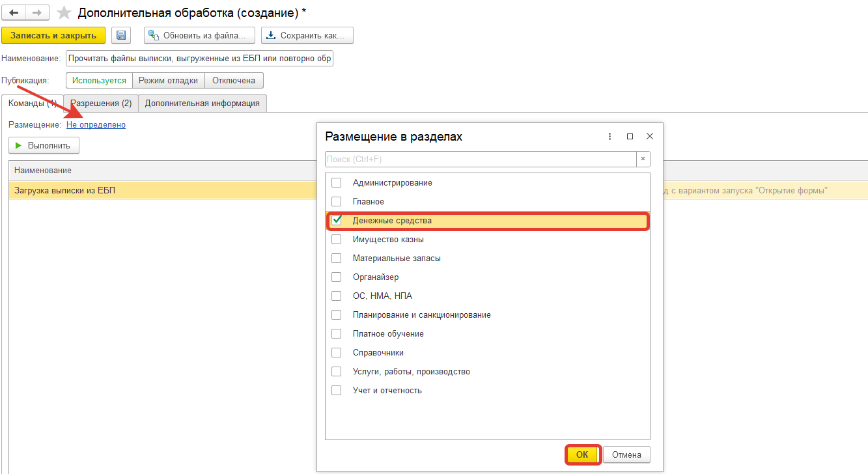Click the Поиск search field
868x474 pixels.
tap(481, 159)
